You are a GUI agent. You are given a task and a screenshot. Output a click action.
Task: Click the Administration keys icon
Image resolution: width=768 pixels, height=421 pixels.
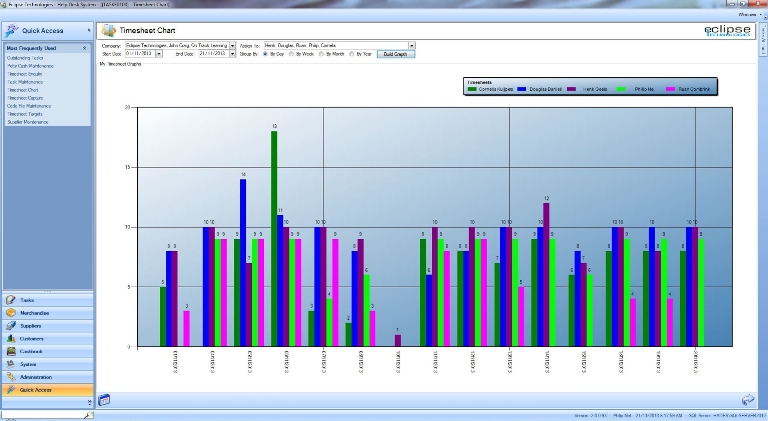[x=11, y=378]
